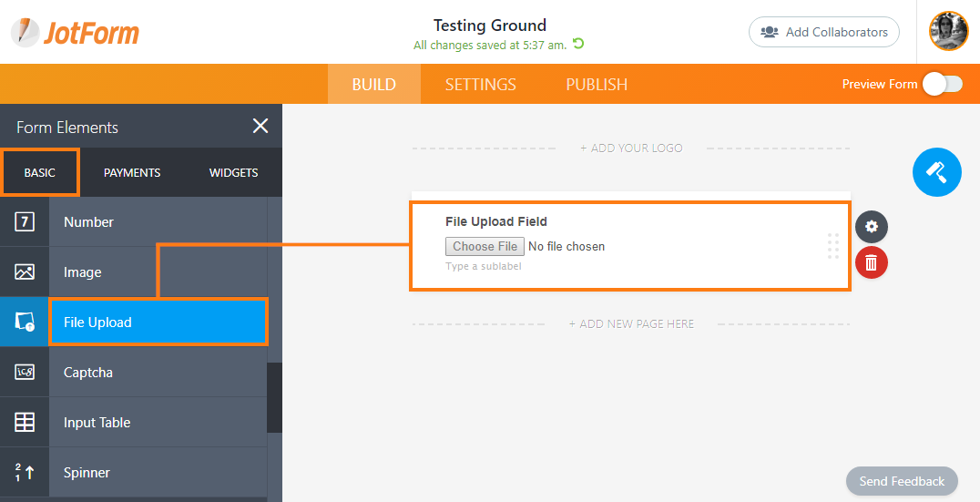
Task: Open Form Designer paint roller button
Action: (x=936, y=171)
